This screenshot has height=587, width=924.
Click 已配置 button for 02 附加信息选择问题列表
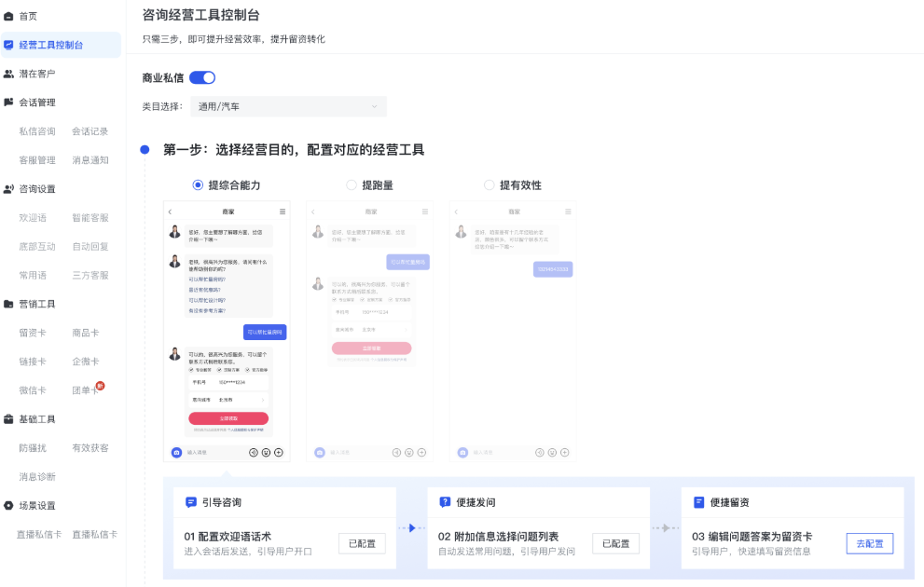point(615,543)
